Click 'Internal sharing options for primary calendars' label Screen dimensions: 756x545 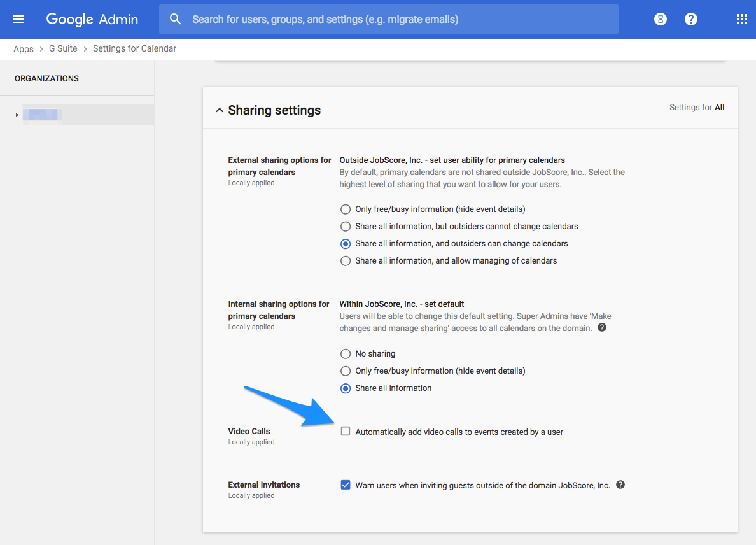click(x=279, y=310)
